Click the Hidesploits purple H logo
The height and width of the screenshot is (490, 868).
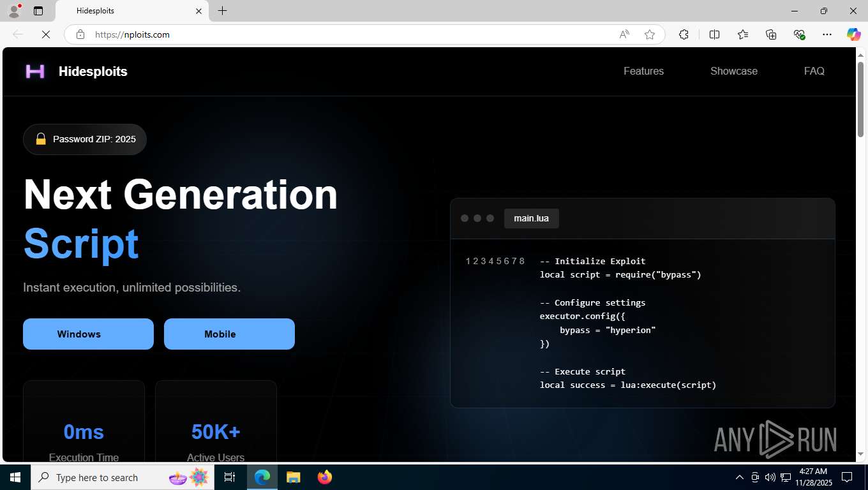(x=35, y=71)
